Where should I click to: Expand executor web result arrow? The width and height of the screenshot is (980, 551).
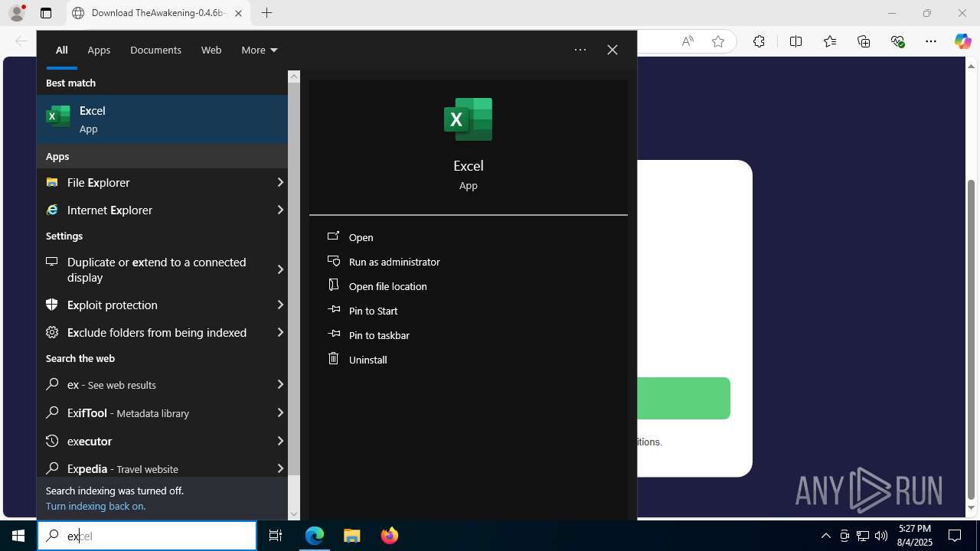(x=280, y=441)
